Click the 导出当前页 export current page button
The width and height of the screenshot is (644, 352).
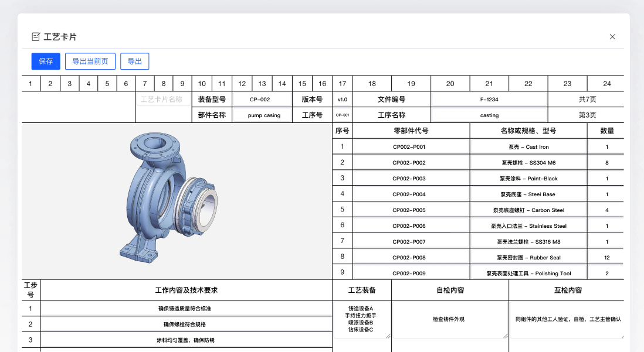(90, 61)
